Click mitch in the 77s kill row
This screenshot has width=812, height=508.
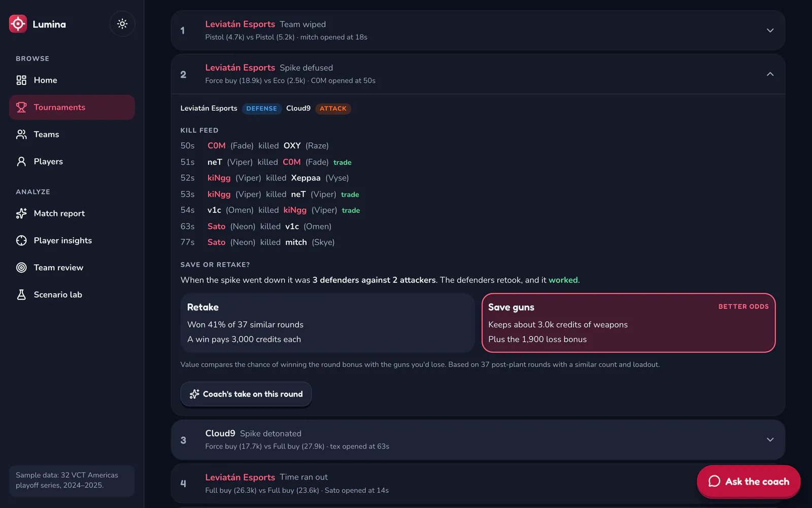click(x=296, y=242)
